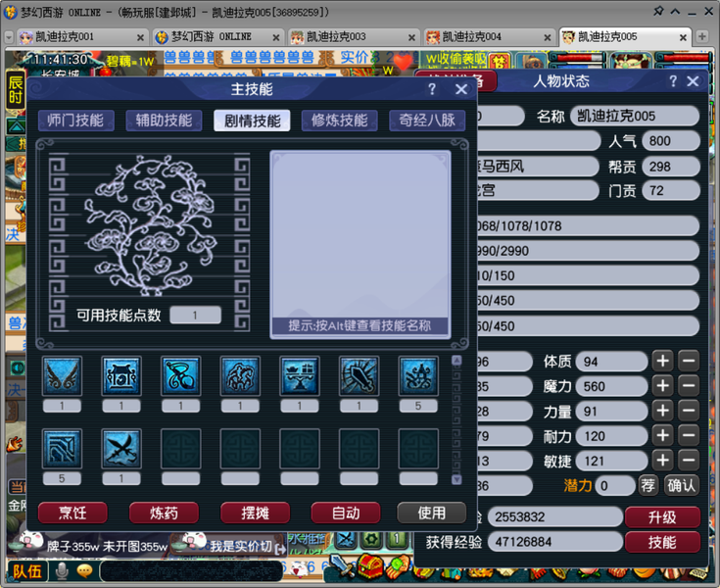Click 确认 to confirm attribute points
The height and width of the screenshot is (588, 720).
(x=682, y=485)
